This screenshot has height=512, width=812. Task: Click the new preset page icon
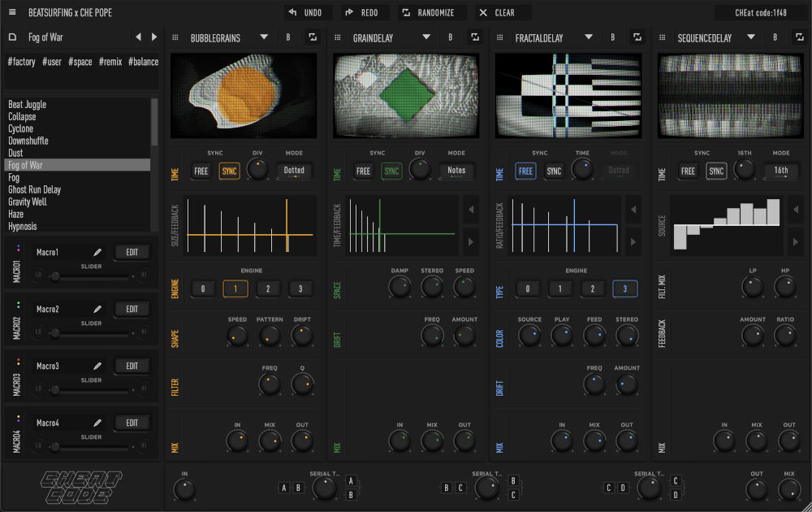click(x=12, y=37)
